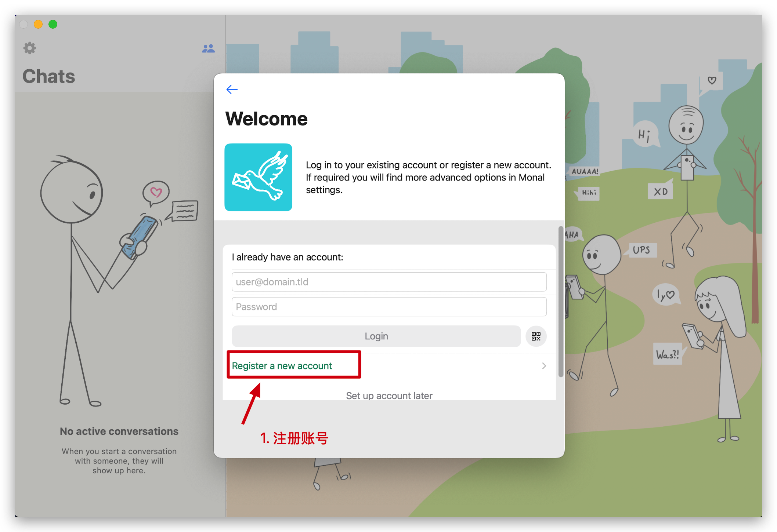
Task: Open settings with the gear icon
Action: coord(30,48)
